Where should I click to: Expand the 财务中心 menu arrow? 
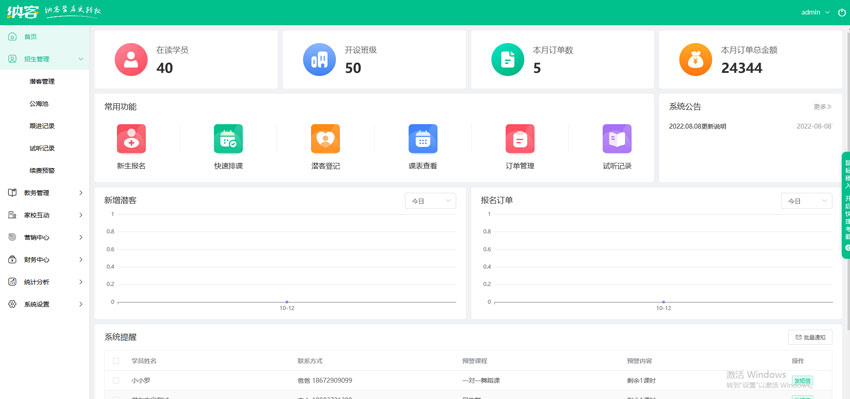point(81,260)
